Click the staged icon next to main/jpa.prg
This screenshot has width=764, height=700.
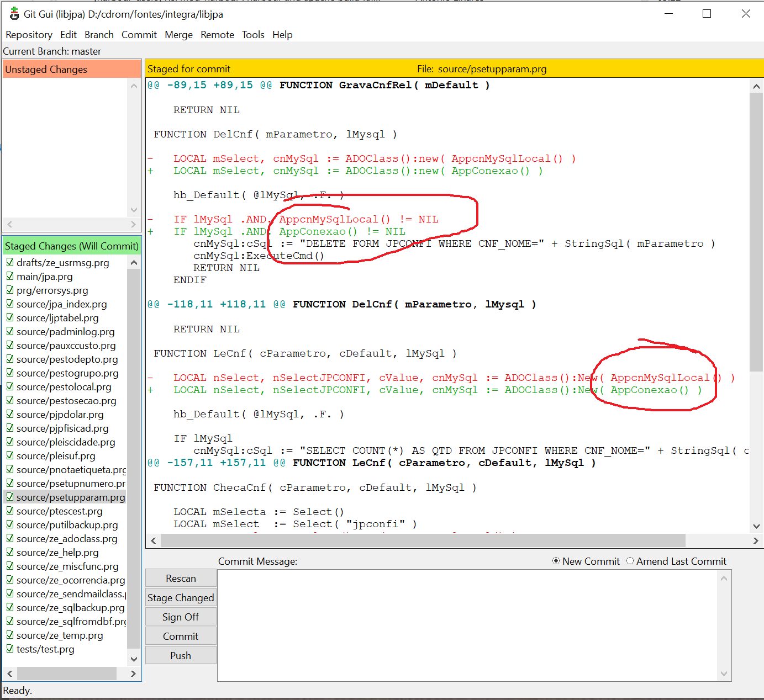tap(10, 276)
